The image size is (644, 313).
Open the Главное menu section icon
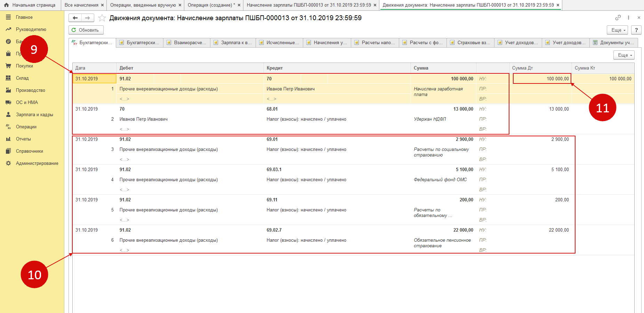tap(8, 17)
